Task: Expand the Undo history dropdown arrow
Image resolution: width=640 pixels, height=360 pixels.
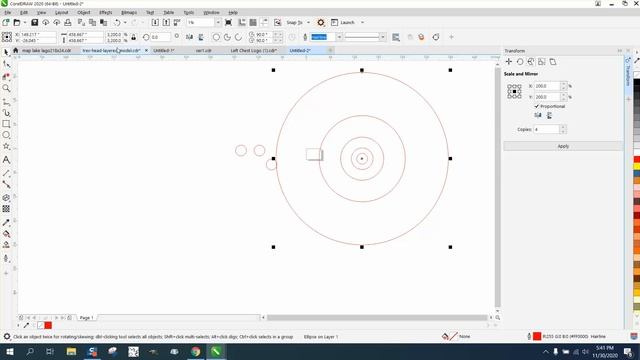Action: coord(125,22)
